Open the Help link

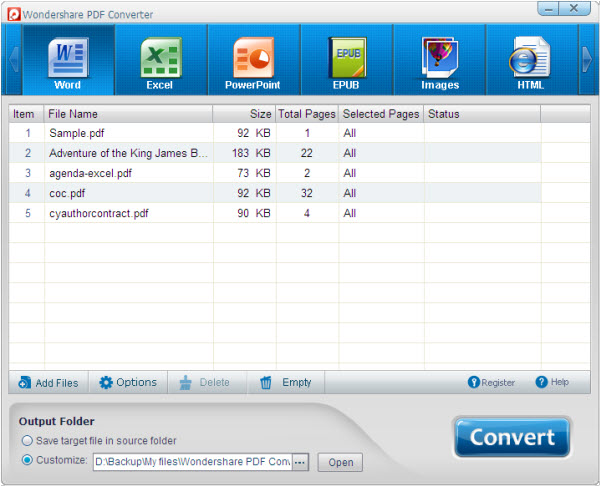pyautogui.click(x=552, y=382)
